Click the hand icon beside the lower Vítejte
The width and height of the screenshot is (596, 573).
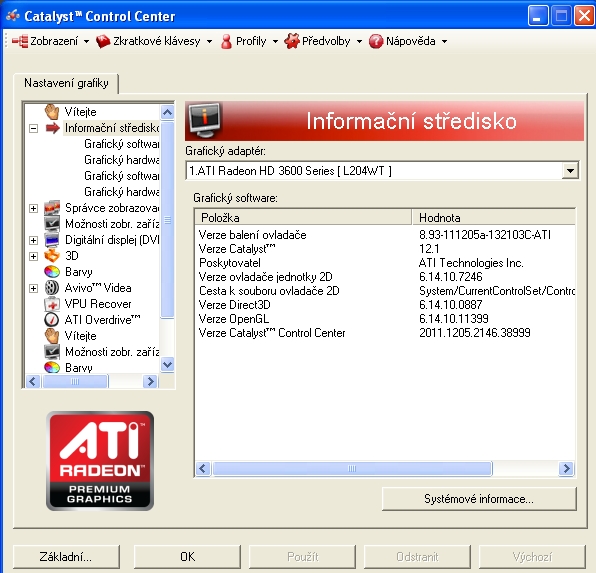[x=52, y=336]
